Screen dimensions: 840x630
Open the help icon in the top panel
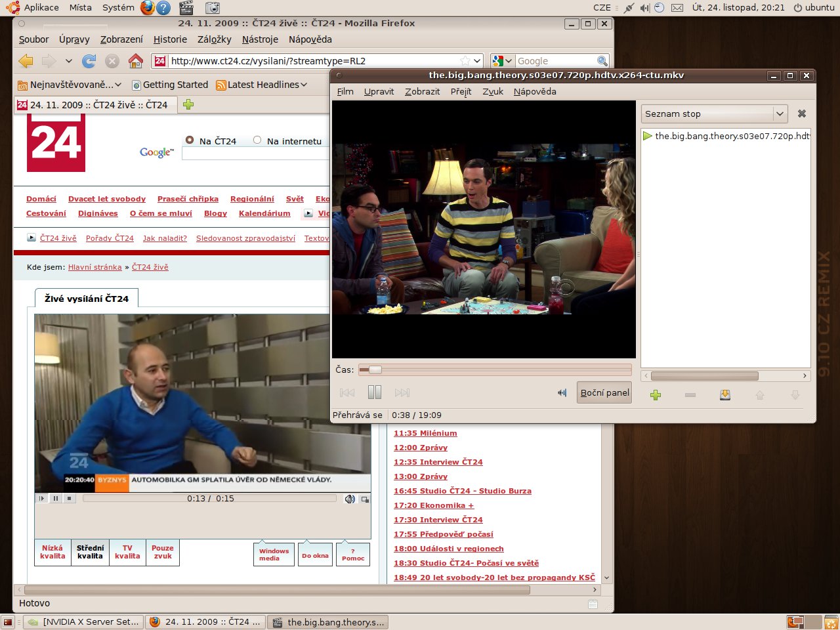point(164,8)
